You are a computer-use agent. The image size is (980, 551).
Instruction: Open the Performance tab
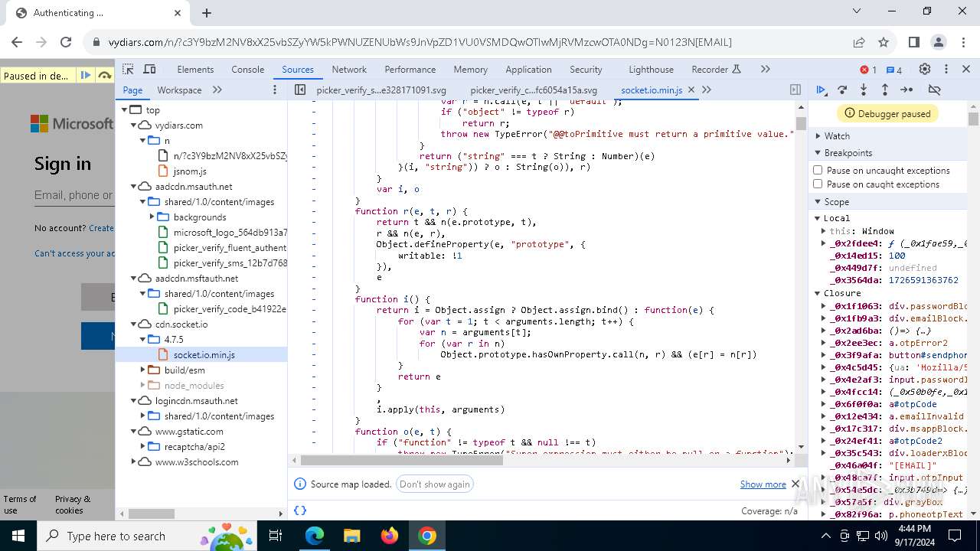[410, 69]
